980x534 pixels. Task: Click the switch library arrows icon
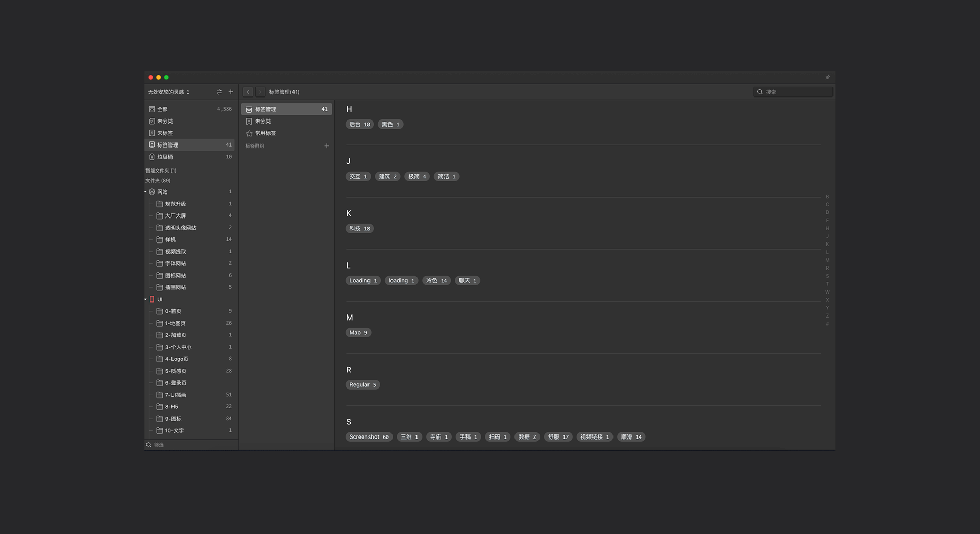coord(219,92)
